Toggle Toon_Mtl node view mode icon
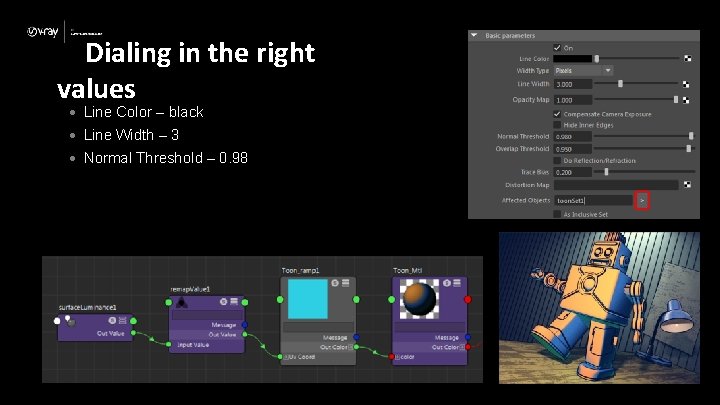The height and width of the screenshot is (405, 720). [x=457, y=283]
